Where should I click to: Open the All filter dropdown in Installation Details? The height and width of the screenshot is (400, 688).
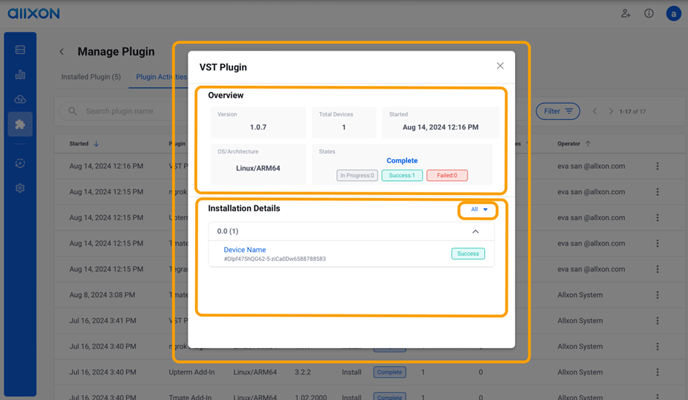[478, 210]
